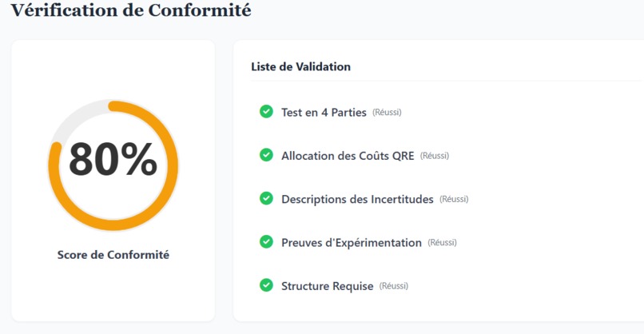Click Réussi status next to Descriptions des Incertitudes
This screenshot has width=644, height=334.
(x=454, y=199)
